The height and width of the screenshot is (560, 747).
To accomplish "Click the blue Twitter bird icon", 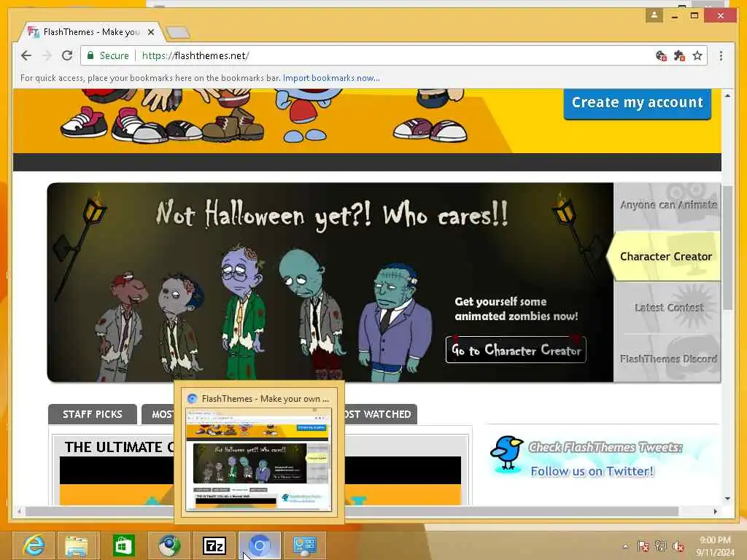I will tap(506, 453).
